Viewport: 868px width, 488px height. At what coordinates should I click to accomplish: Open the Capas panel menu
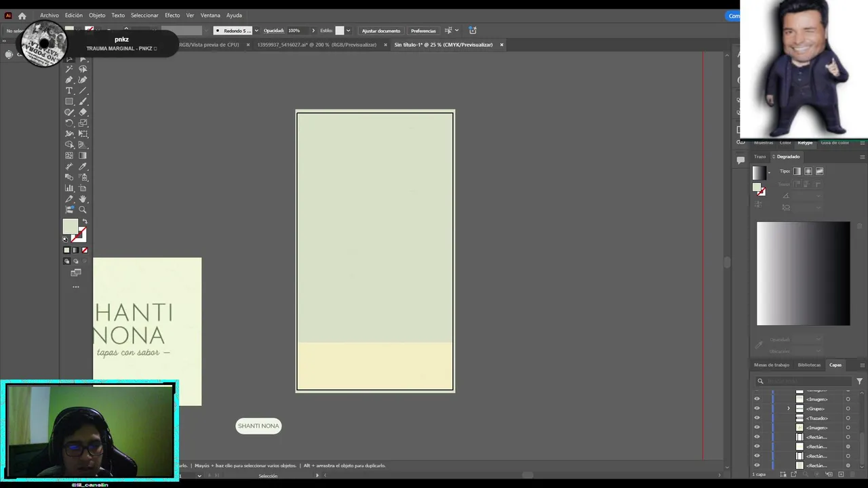point(862,365)
